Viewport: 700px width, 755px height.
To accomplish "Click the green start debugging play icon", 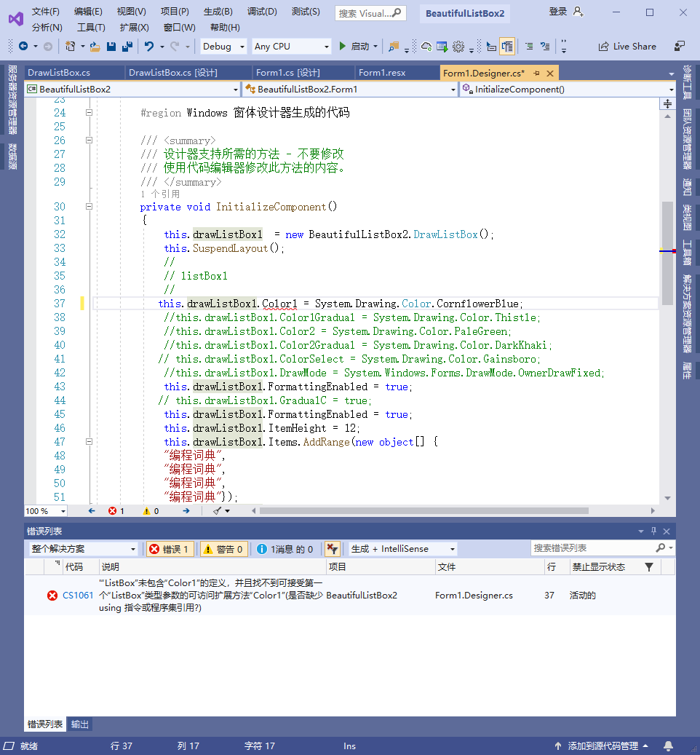I will (x=342, y=46).
